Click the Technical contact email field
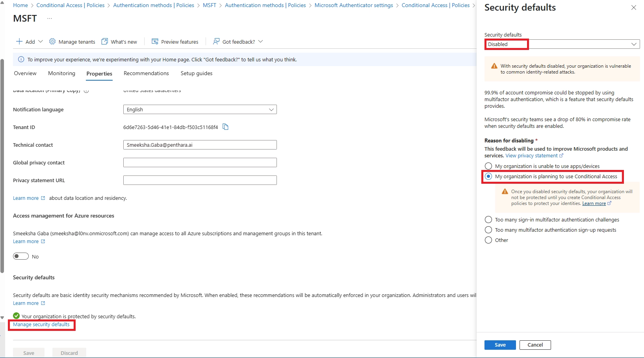 pos(200,145)
